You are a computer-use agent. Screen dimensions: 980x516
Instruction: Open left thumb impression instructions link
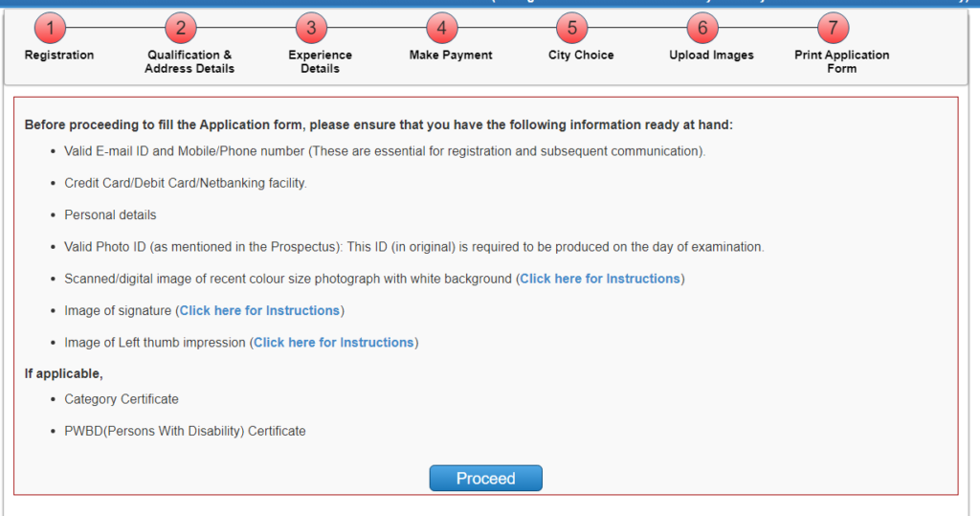(x=334, y=343)
